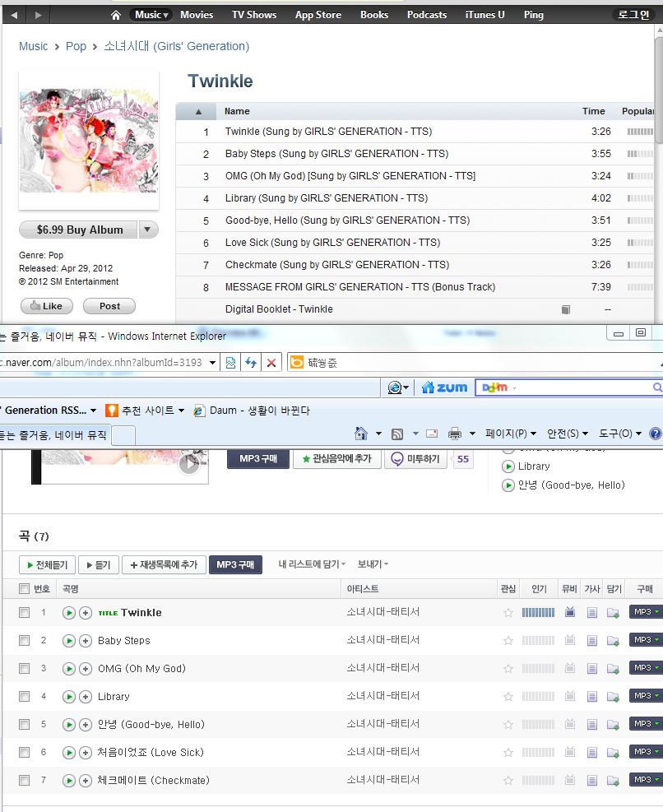This screenshot has width=663, height=812.
Task: Play Library from the sidebar list
Action: coord(508,466)
